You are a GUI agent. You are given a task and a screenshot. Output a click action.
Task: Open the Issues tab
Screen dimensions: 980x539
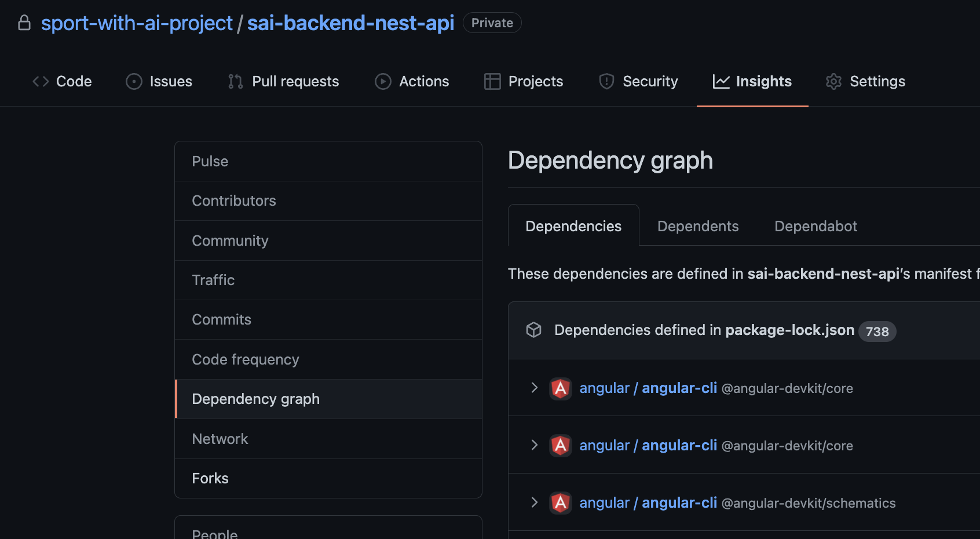(x=159, y=81)
